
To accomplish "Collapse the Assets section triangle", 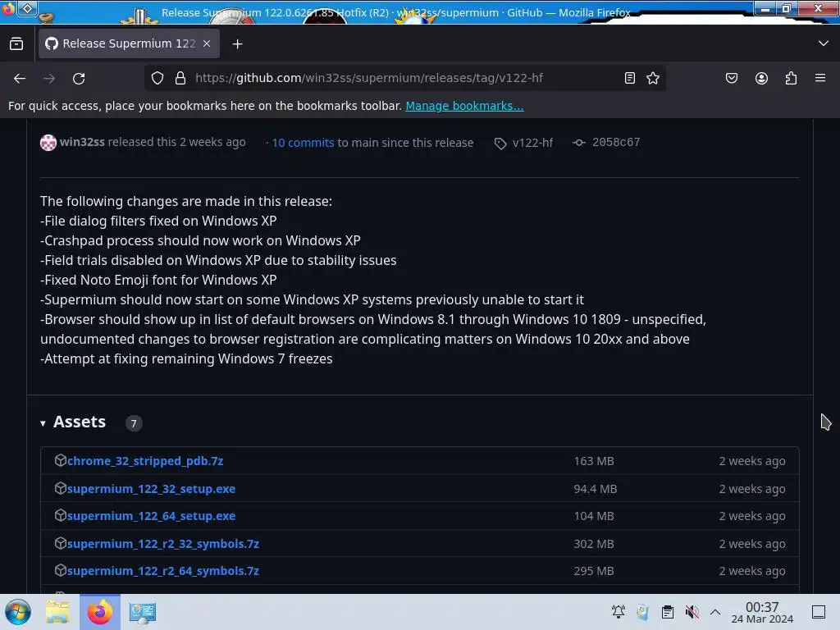I will 43,423.
